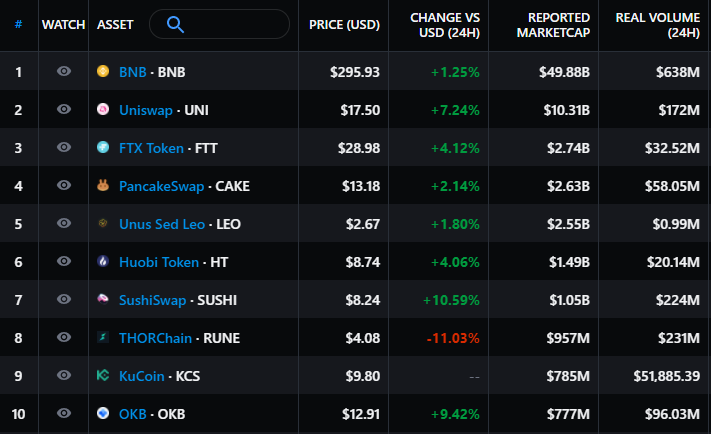Click OKB change +9.42%
The height and width of the screenshot is (434, 711).
coord(455,414)
